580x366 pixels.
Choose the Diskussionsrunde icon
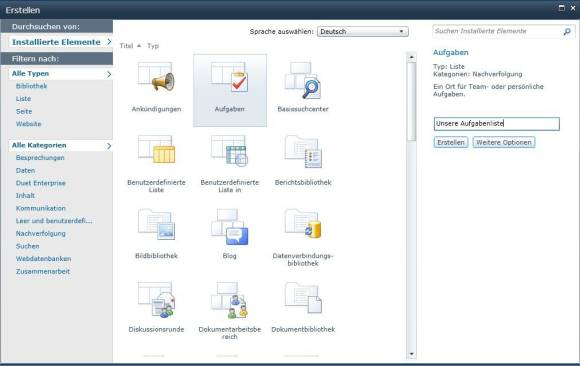click(x=156, y=299)
